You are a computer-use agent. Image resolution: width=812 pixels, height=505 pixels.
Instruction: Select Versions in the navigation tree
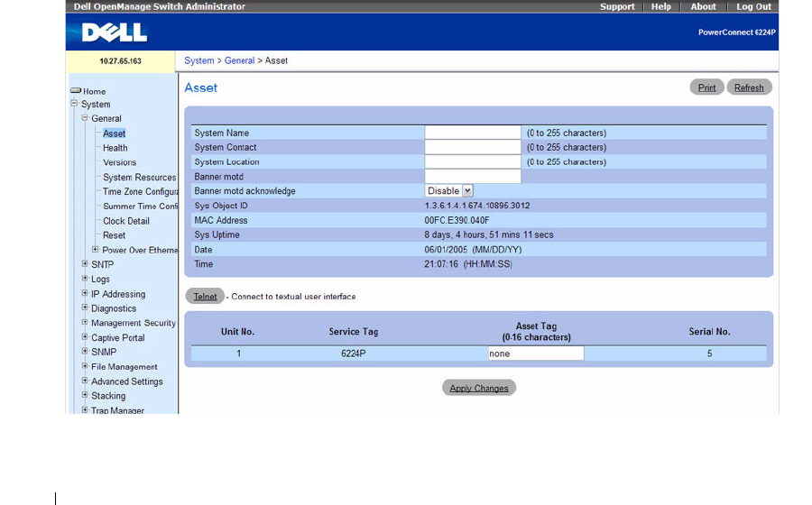[119, 162]
